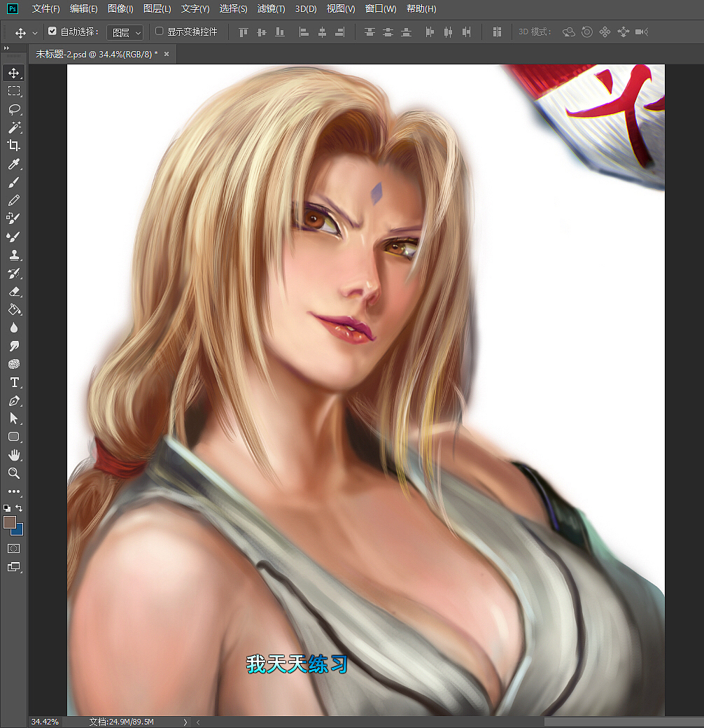Distribute top edges of layers
Screen dimensions: 704x728
click(x=370, y=32)
